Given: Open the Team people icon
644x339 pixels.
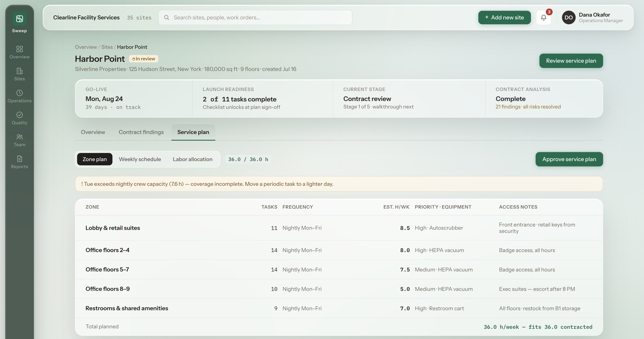Looking at the screenshot, I should (x=20, y=137).
